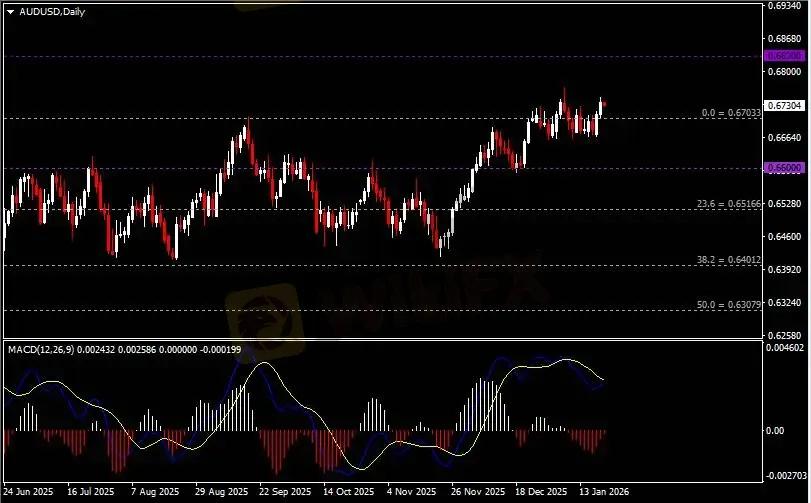Viewport: 811px width, 503px height.
Task: Click the 24 Jun 2025 date label
Action: 31,492
